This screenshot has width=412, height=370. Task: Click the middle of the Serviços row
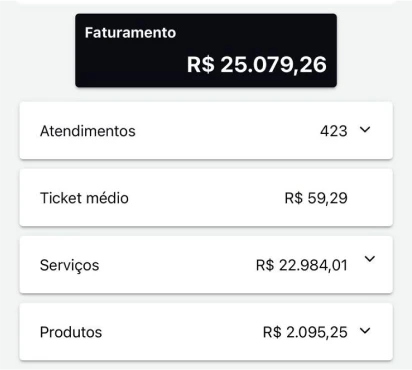click(206, 265)
